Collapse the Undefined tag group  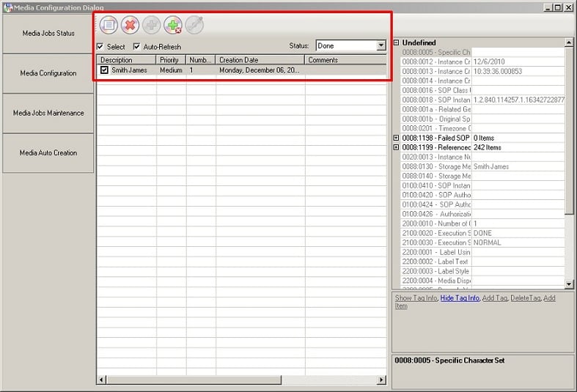point(397,42)
